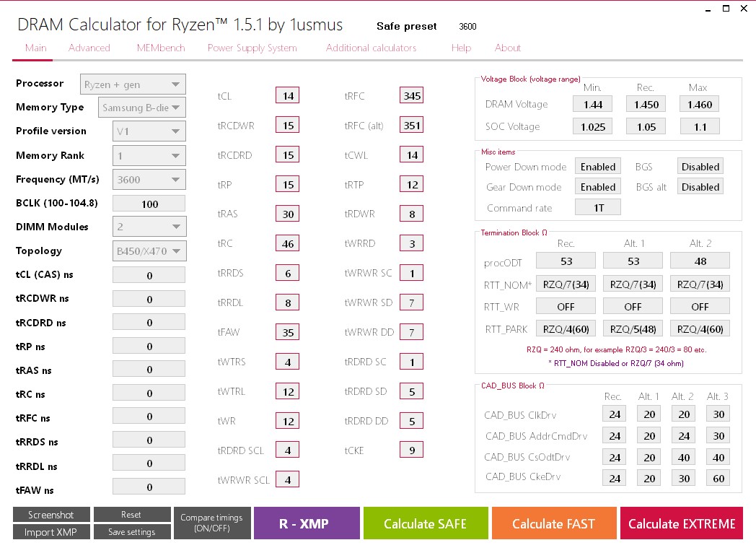Screen dimensions: 756x553
Task: Click the BGS alt Disabled value
Action: pyautogui.click(x=700, y=187)
